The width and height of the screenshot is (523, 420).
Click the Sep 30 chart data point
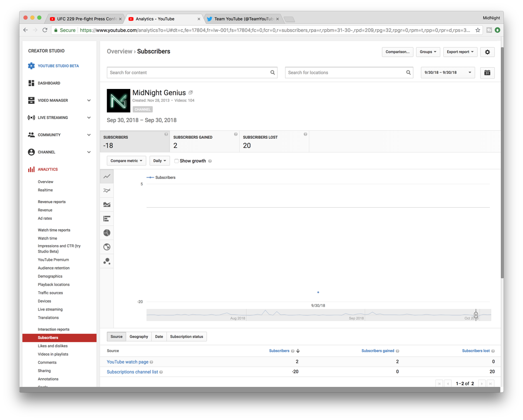coord(318,292)
